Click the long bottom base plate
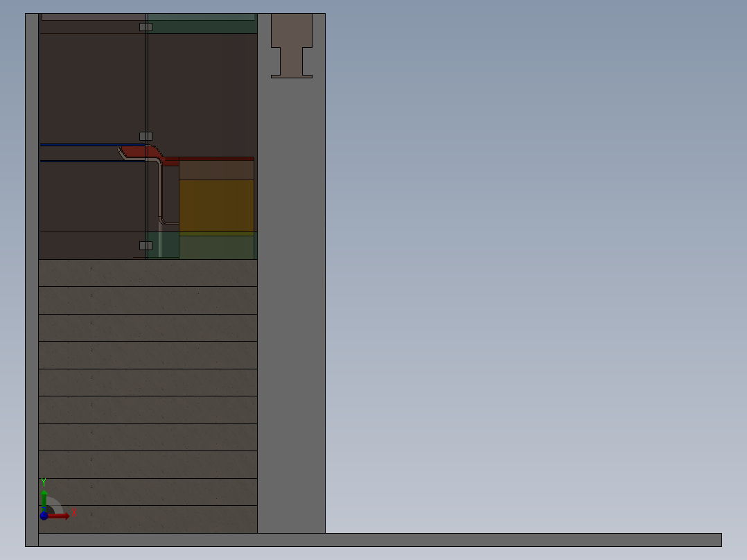 tap(485, 541)
